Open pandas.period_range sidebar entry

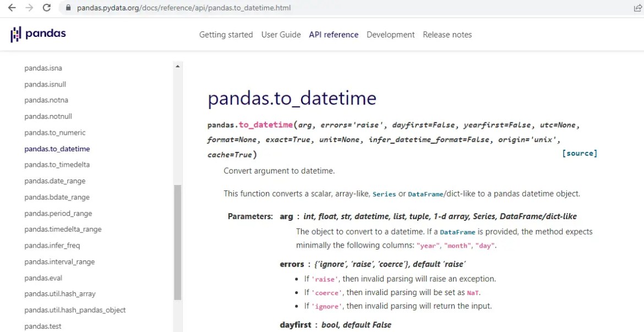(58, 213)
